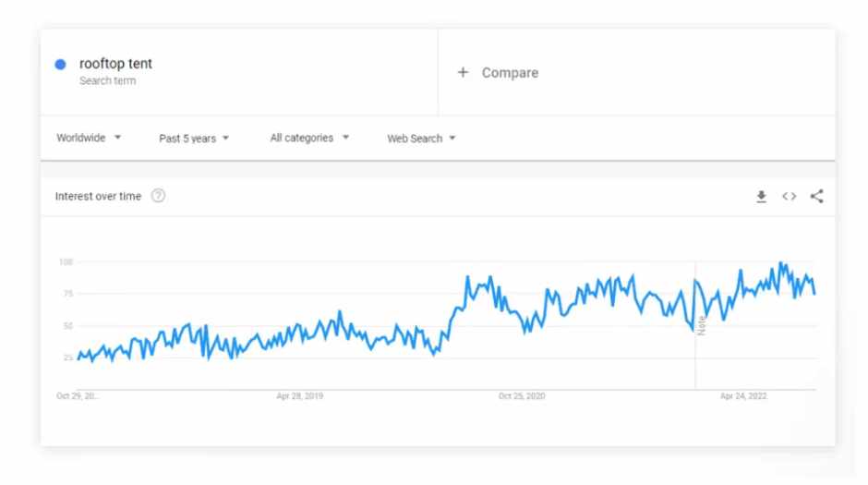Change the Web Search type dropdown
The image size is (868, 485).
421,139
